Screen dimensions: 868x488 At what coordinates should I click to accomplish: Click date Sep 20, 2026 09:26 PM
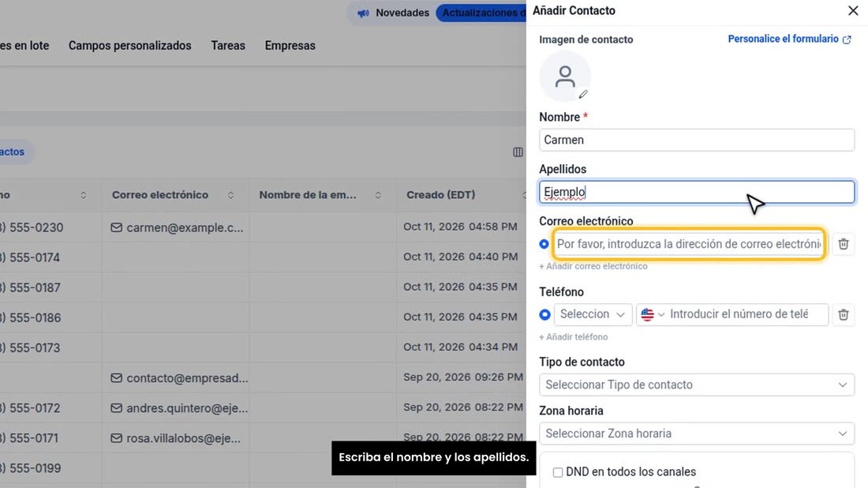[x=462, y=377]
